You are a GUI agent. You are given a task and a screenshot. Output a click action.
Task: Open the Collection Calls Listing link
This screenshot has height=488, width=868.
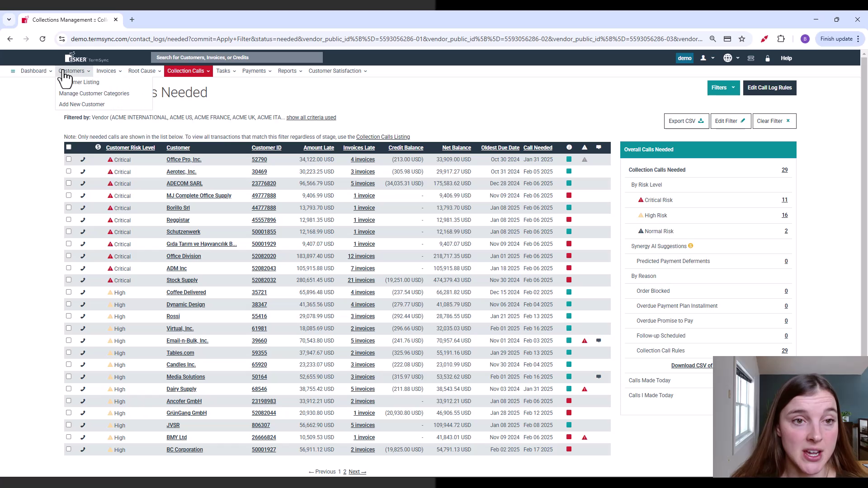pos(383,136)
